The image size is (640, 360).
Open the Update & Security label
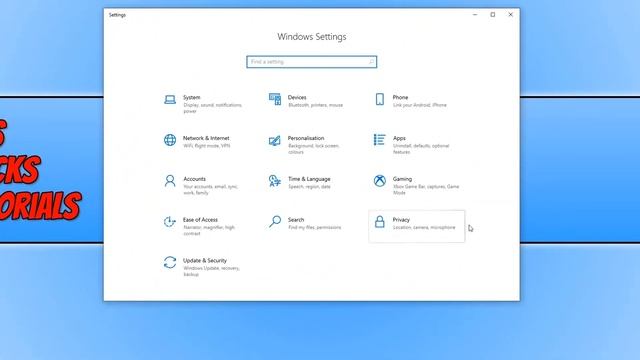[204, 261]
